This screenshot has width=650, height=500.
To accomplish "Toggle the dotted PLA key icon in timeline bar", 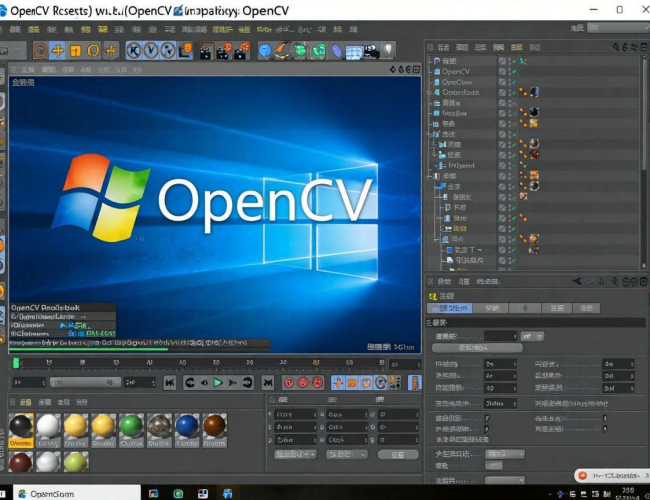I will (x=395, y=382).
